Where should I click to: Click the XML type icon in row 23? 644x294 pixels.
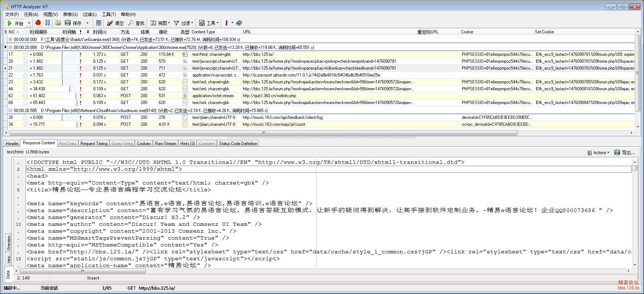pos(185,82)
